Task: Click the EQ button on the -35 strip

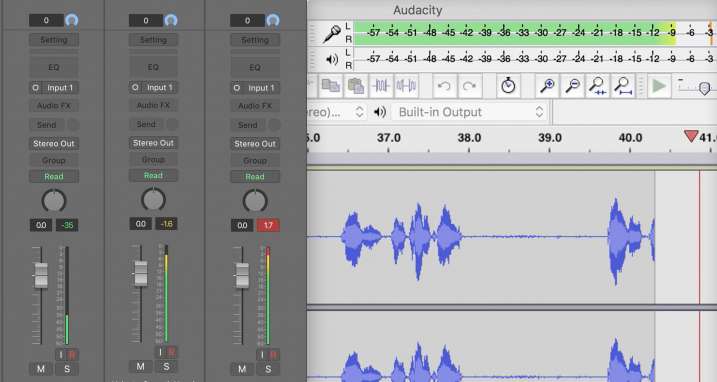Action: coord(54,67)
